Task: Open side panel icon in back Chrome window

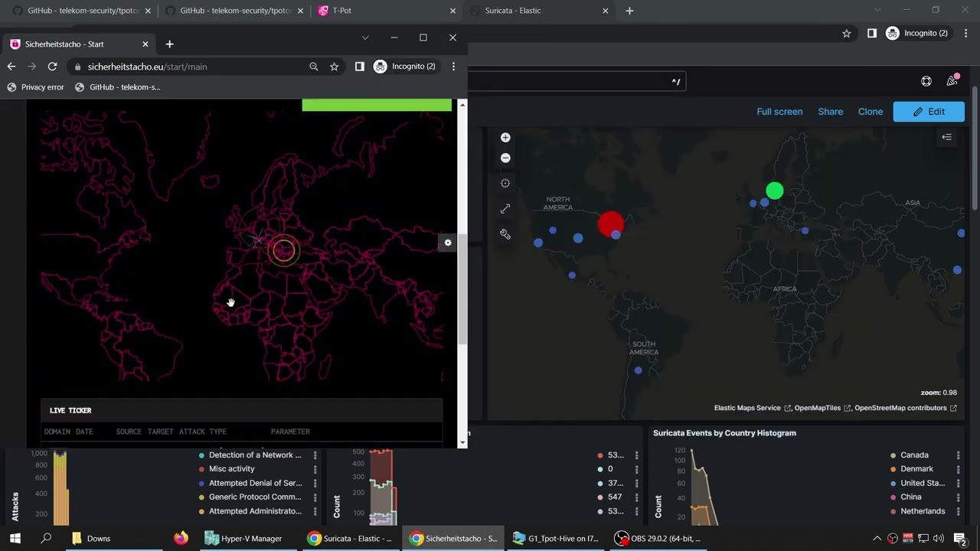Action: pos(871,33)
